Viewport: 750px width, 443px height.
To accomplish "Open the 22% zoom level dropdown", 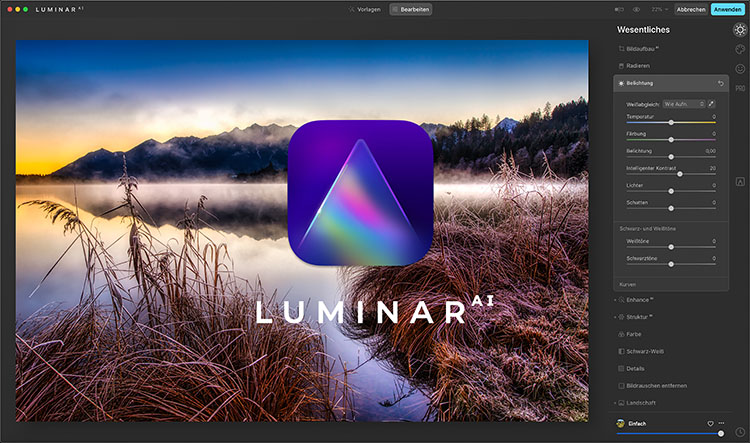I will pyautogui.click(x=659, y=10).
